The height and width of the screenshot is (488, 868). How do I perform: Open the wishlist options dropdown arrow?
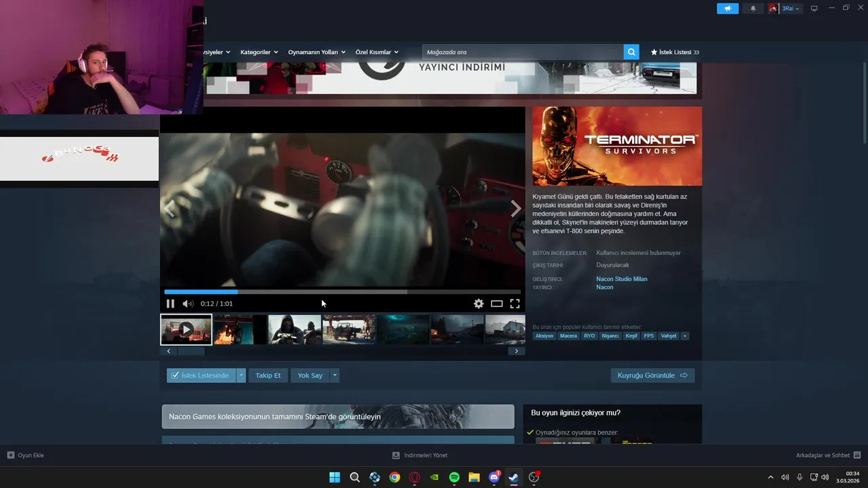241,375
